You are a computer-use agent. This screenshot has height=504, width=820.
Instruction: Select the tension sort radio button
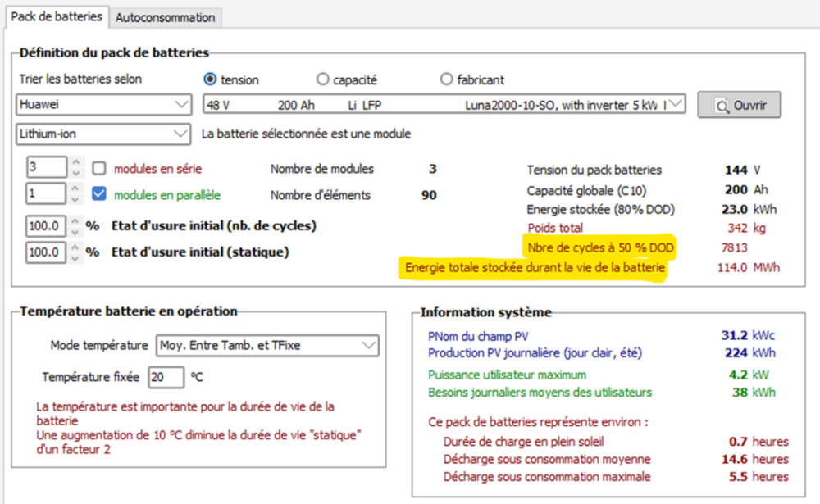tap(210, 79)
